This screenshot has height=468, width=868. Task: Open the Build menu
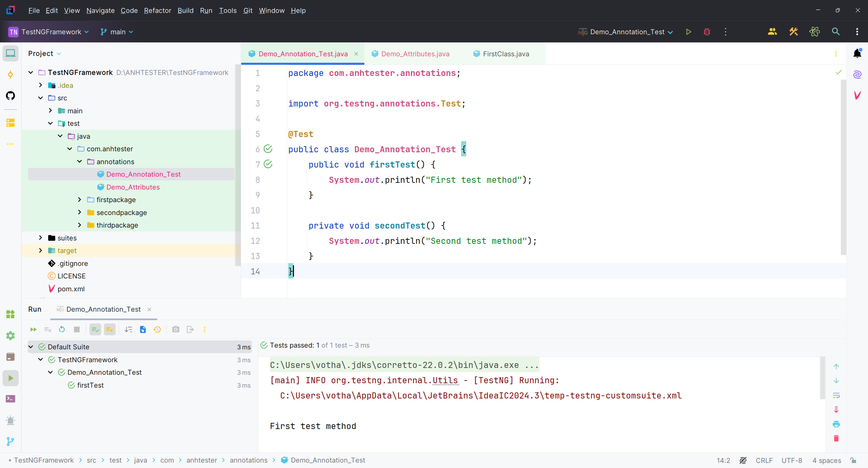pyautogui.click(x=185, y=11)
